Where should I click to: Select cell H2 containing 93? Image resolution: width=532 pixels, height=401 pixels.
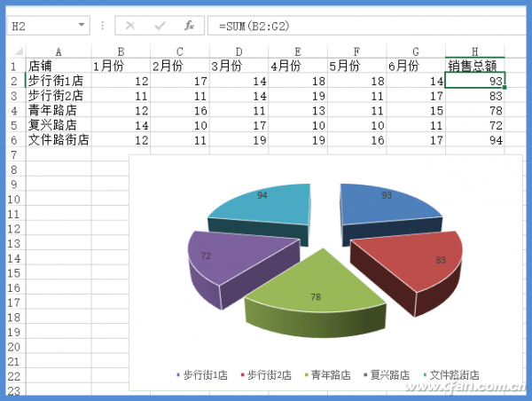[474, 81]
